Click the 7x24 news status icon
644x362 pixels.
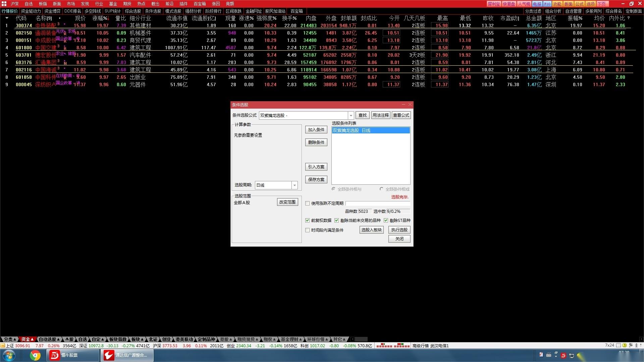(609, 345)
